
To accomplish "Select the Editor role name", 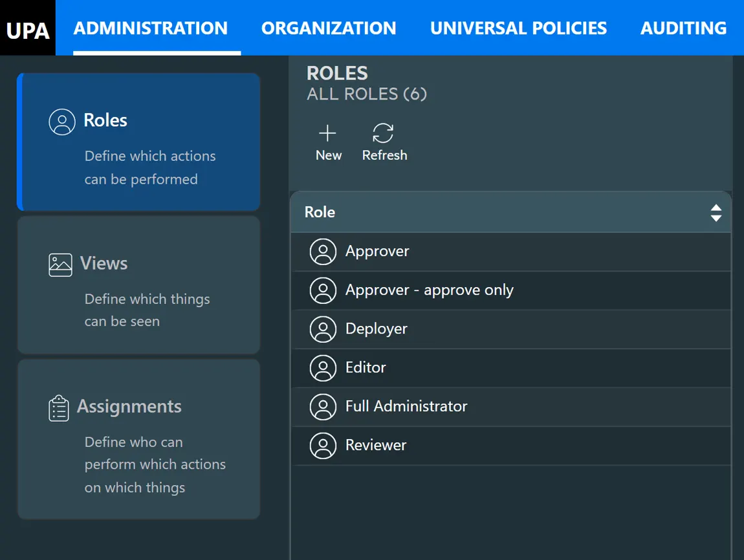I will [x=366, y=367].
